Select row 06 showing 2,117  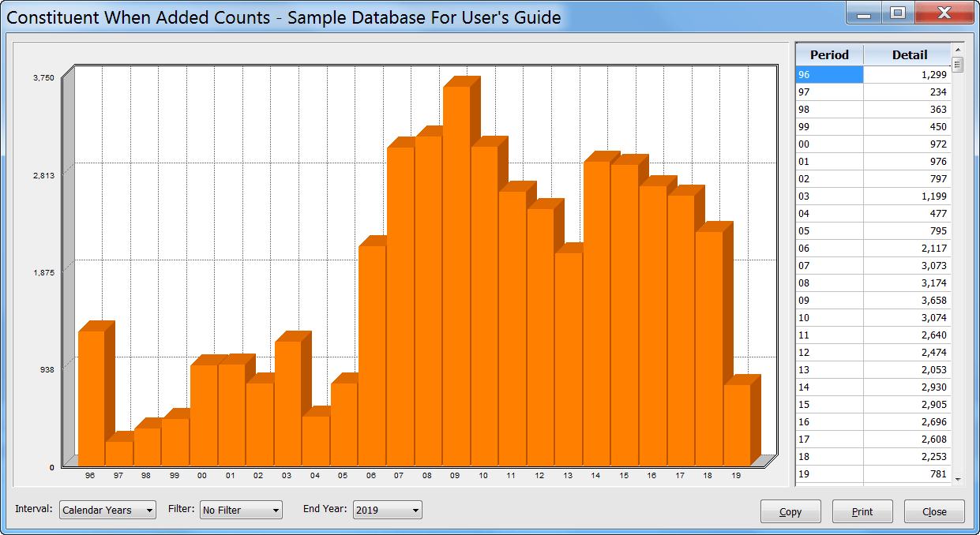click(869, 248)
